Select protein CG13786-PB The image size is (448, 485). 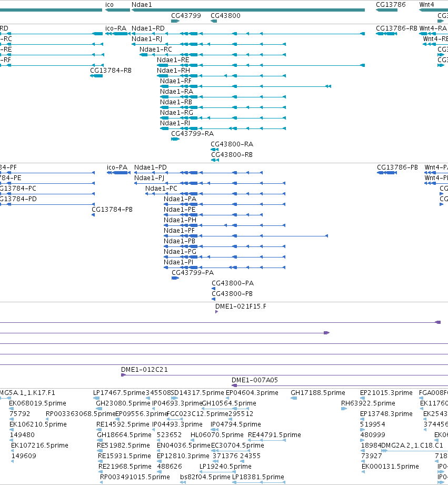397,167
